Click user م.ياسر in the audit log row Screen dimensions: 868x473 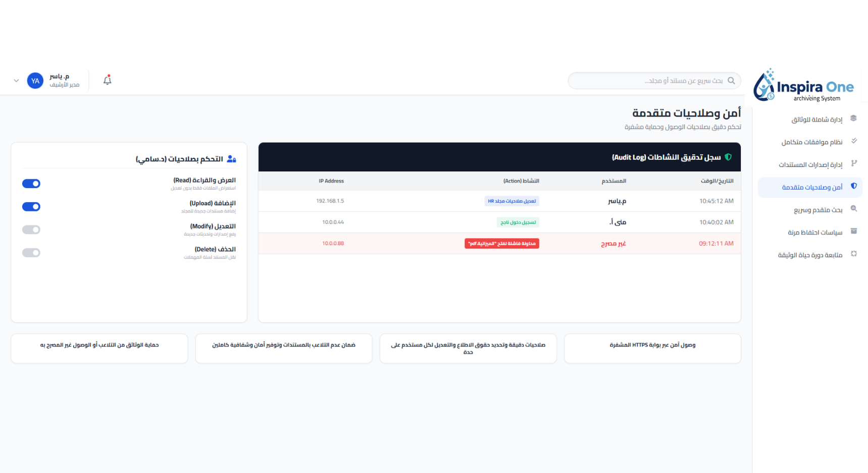pos(617,201)
